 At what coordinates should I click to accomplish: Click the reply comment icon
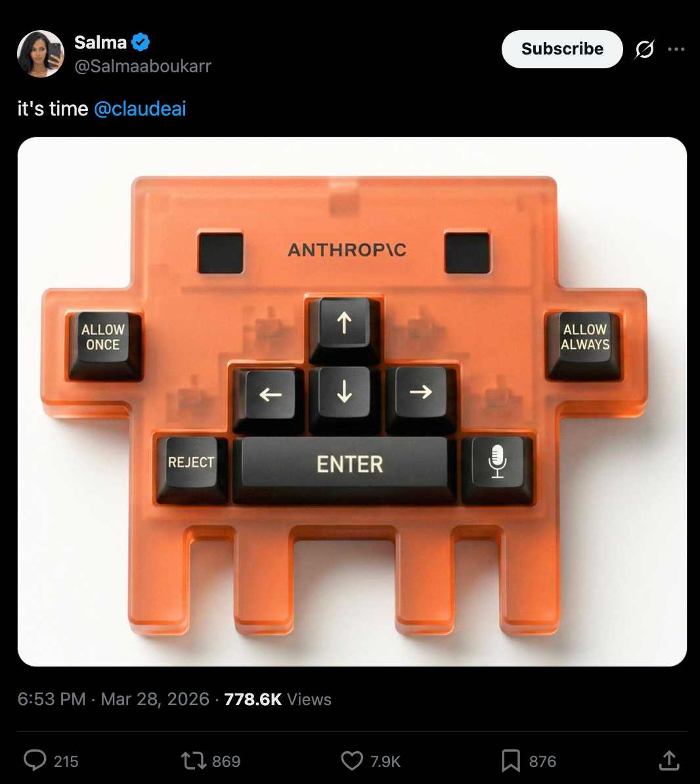pos(35,760)
